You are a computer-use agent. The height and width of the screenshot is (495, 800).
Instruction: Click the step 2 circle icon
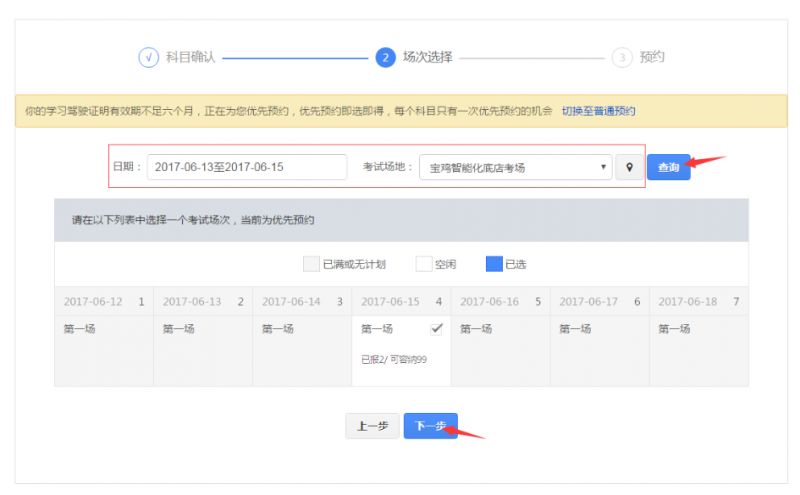point(385,58)
